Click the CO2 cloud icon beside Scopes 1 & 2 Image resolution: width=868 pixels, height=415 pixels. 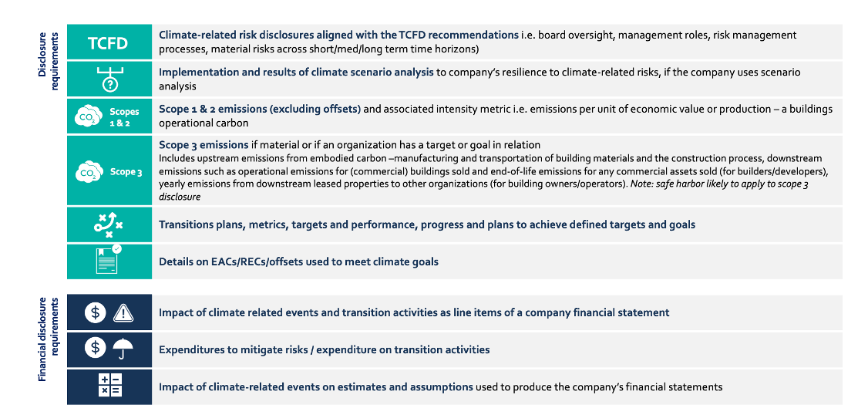pos(86,116)
